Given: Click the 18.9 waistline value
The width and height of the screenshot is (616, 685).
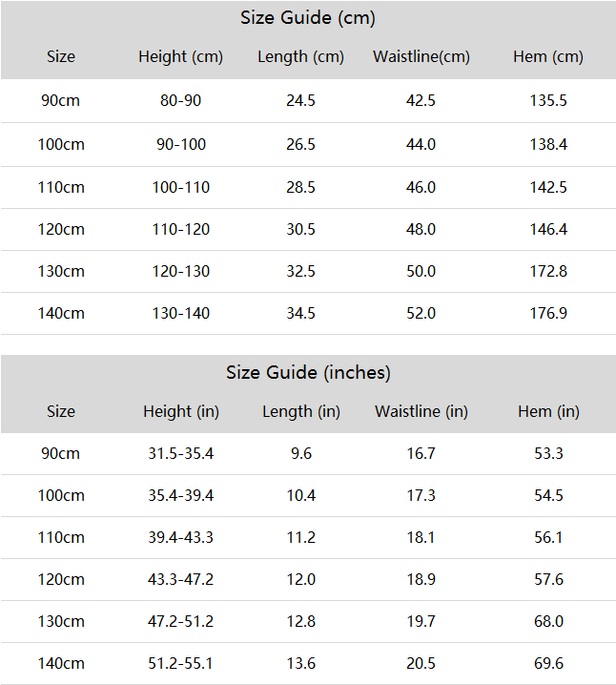Looking at the screenshot, I should tap(421, 579).
